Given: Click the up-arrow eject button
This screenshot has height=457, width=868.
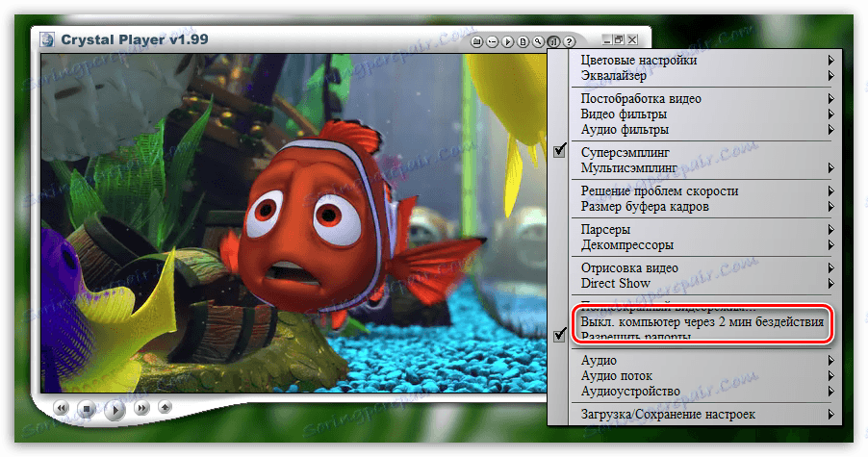Looking at the screenshot, I should point(165,407).
